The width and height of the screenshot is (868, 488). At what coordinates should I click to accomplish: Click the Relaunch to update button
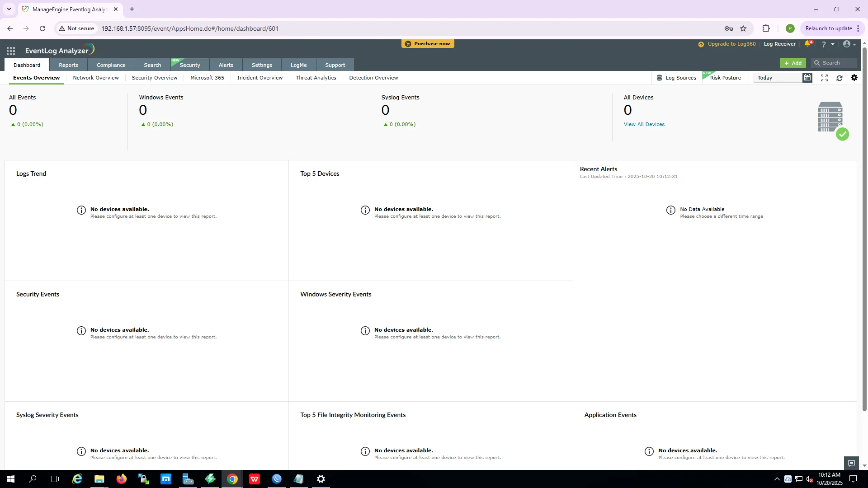pyautogui.click(x=829, y=28)
